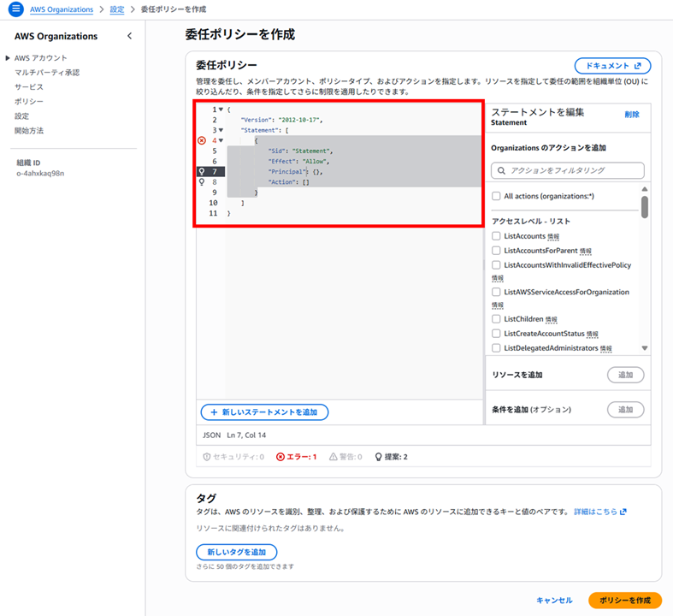Click 情報 link next to ListAccounts
The width and height of the screenshot is (673, 616).
pyautogui.click(x=553, y=236)
